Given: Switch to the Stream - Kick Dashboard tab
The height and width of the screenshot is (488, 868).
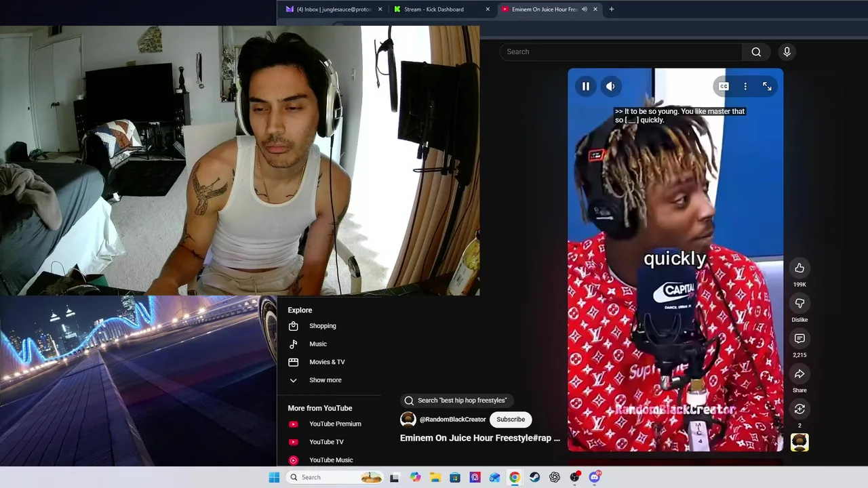Looking at the screenshot, I should 441,9.
